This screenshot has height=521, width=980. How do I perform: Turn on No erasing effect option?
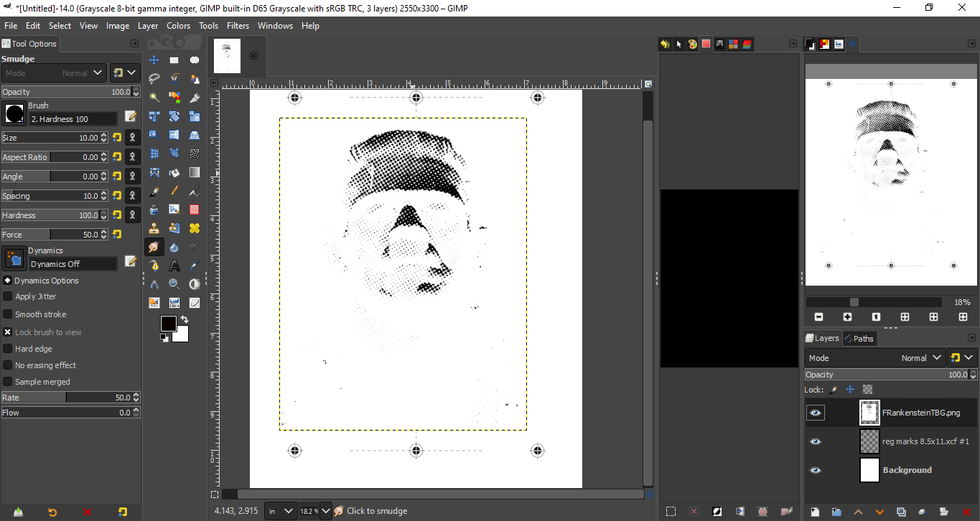coord(8,365)
